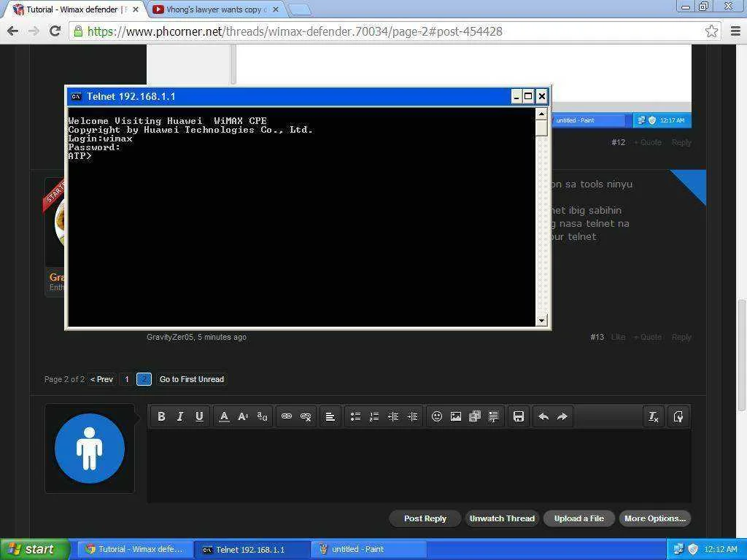Click the browser back arrow
The height and width of the screenshot is (560, 747).
pyautogui.click(x=13, y=31)
